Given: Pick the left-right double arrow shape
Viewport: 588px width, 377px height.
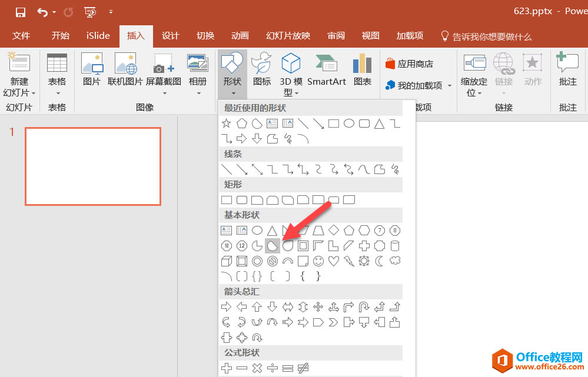Looking at the screenshot, I should 288,307.
